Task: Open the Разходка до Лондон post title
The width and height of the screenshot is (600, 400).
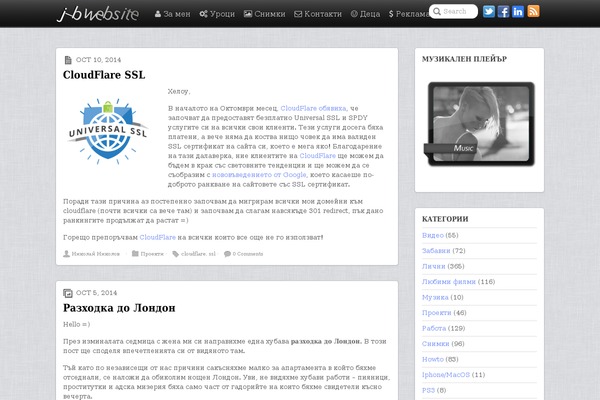Action: pyautogui.click(x=119, y=308)
